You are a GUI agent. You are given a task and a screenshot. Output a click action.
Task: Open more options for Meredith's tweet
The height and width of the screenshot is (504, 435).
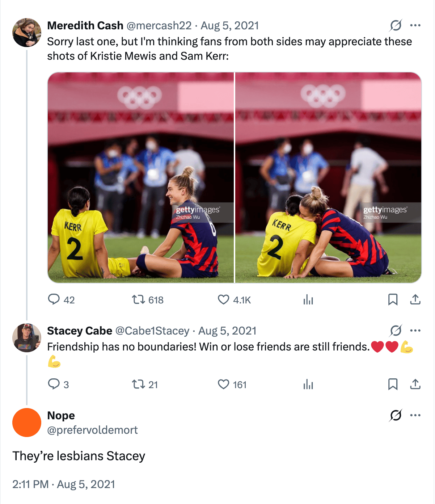point(415,25)
